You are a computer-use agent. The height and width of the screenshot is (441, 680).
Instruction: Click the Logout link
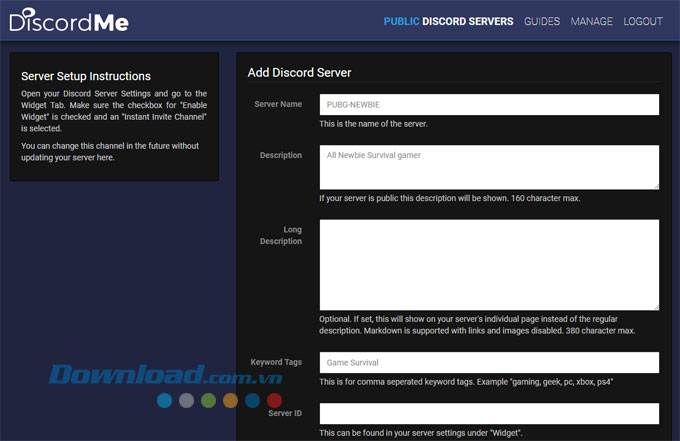pos(643,21)
